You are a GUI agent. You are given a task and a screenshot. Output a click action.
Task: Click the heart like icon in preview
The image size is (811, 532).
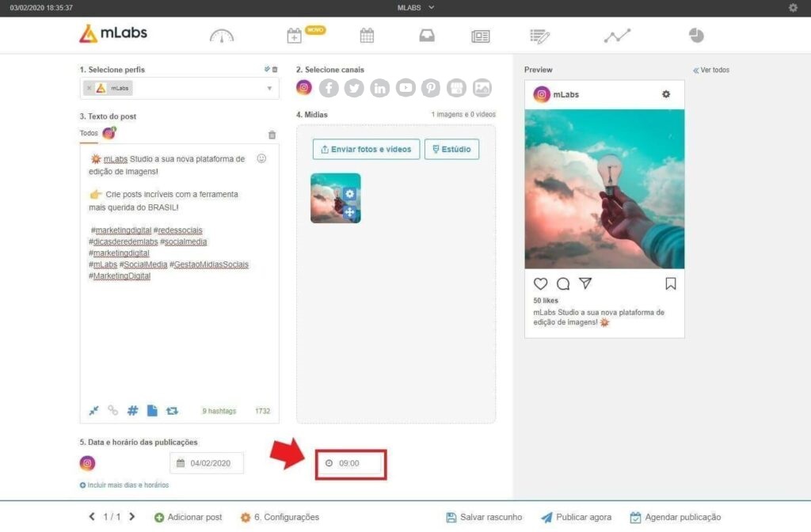click(540, 284)
